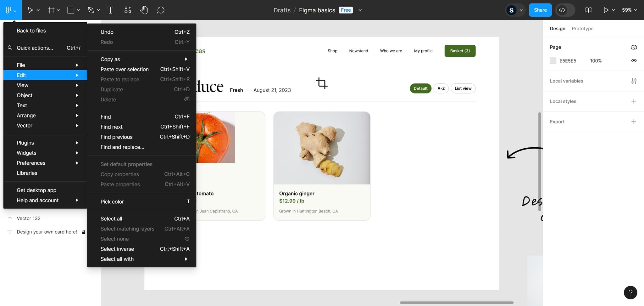The width and height of the screenshot is (644, 306).
Task: Choose Find and replace from Edit menu
Action: tap(122, 147)
